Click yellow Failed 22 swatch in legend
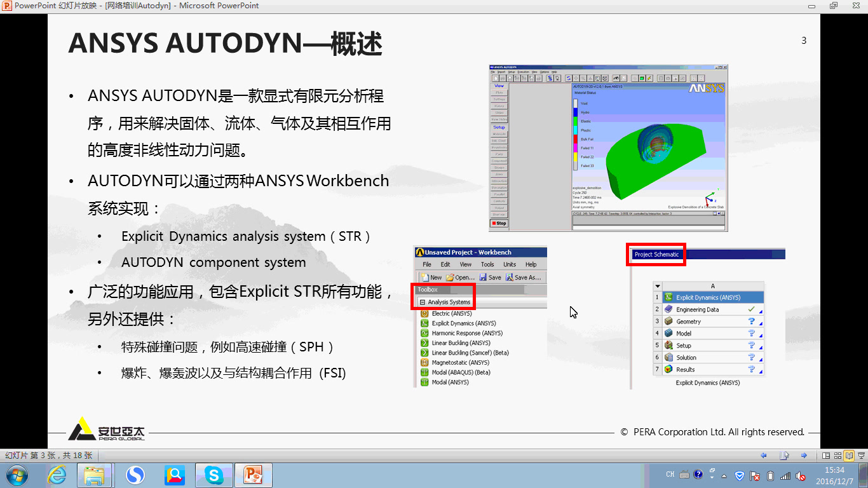This screenshot has height=488, width=868. pos(576,156)
